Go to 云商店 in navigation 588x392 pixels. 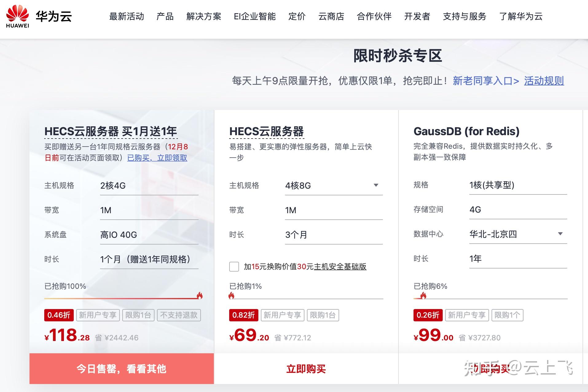coord(331,16)
